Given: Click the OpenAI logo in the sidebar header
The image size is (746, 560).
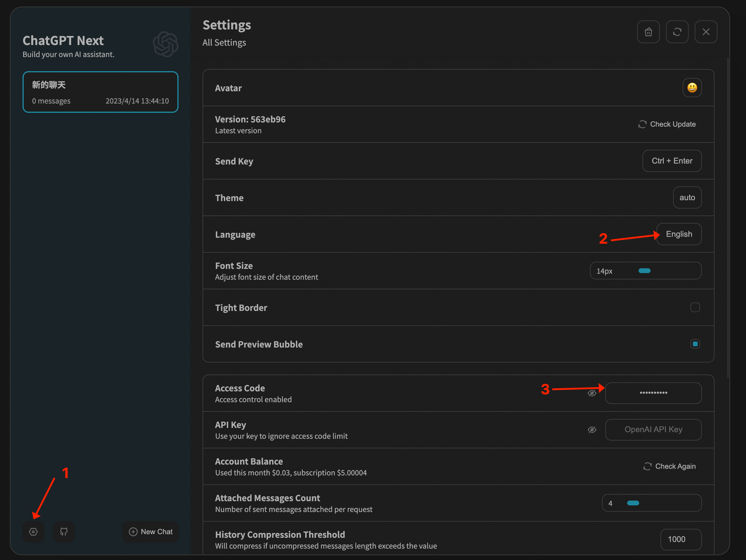Looking at the screenshot, I should [166, 44].
